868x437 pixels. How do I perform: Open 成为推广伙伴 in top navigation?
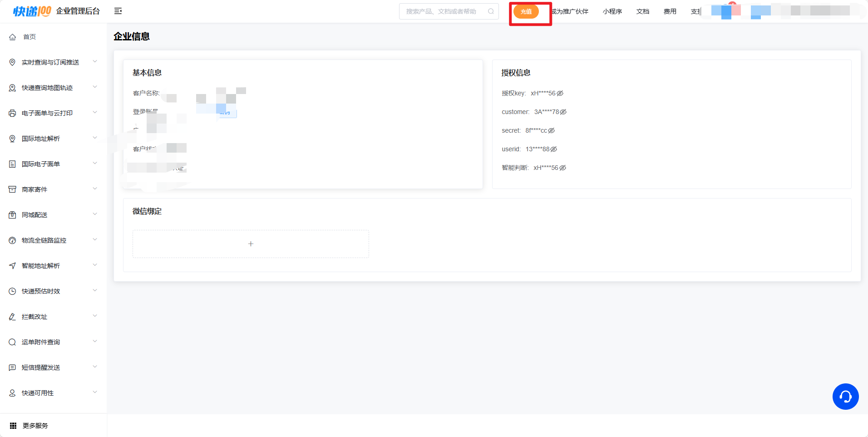[x=570, y=11]
